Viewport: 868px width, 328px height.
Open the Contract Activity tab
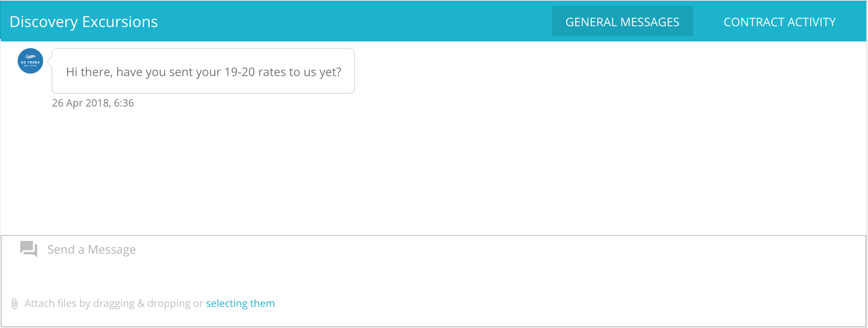[780, 22]
